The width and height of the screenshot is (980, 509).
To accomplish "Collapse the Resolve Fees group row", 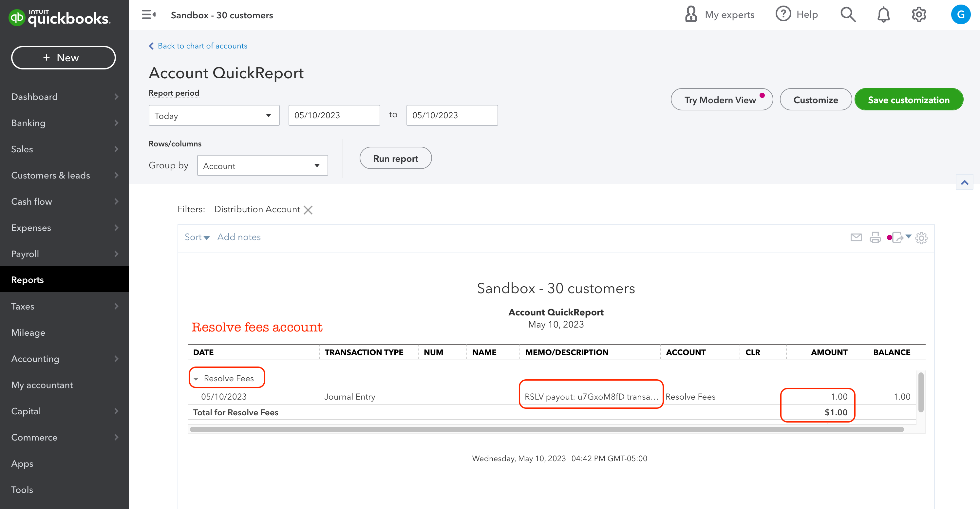I will click(196, 379).
